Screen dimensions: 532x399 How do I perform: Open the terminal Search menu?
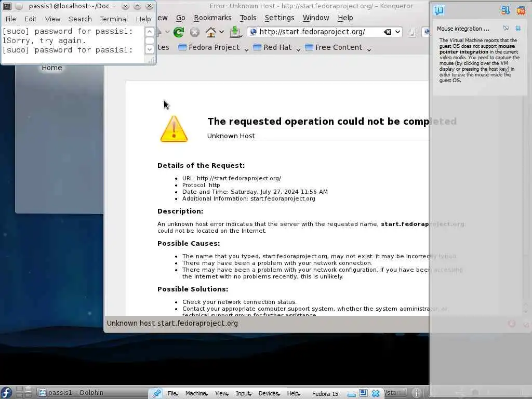point(80,19)
